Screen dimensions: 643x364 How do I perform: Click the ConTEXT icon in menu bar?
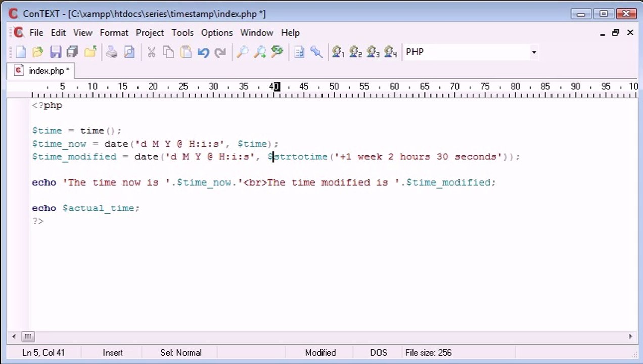pyautogui.click(x=19, y=32)
